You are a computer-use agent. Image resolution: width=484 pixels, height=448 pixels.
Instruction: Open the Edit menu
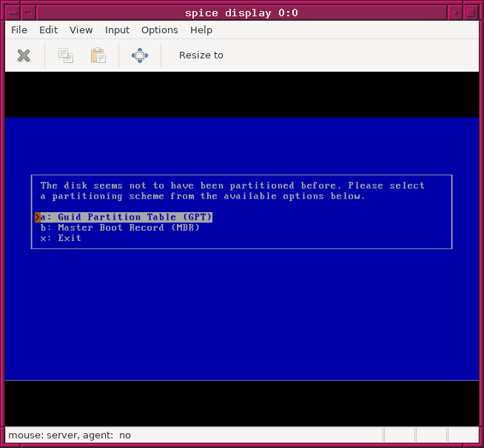(x=49, y=30)
